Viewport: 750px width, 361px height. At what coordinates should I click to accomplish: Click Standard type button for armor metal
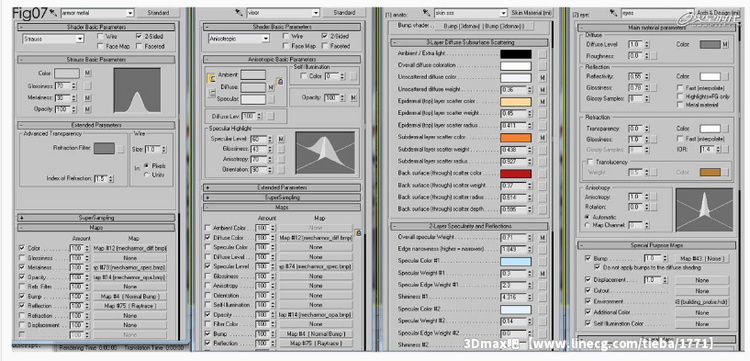pyautogui.click(x=158, y=13)
